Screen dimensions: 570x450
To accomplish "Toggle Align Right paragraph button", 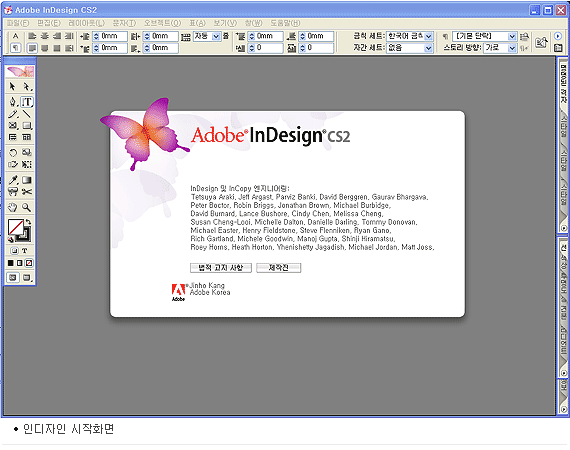I will (x=57, y=36).
